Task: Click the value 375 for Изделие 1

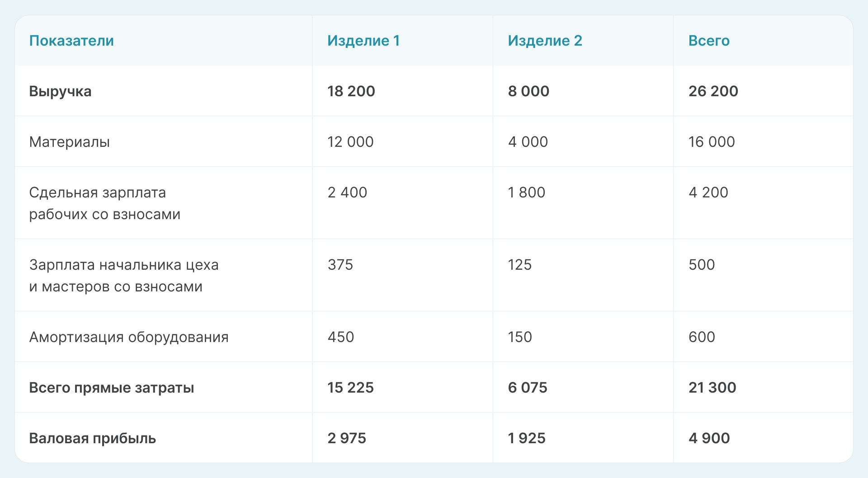Action: [340, 265]
